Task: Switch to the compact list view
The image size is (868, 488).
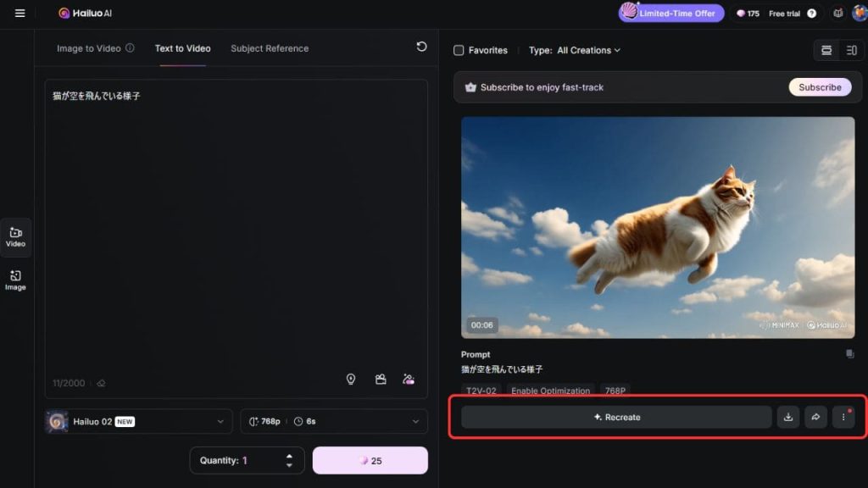Action: (850, 50)
